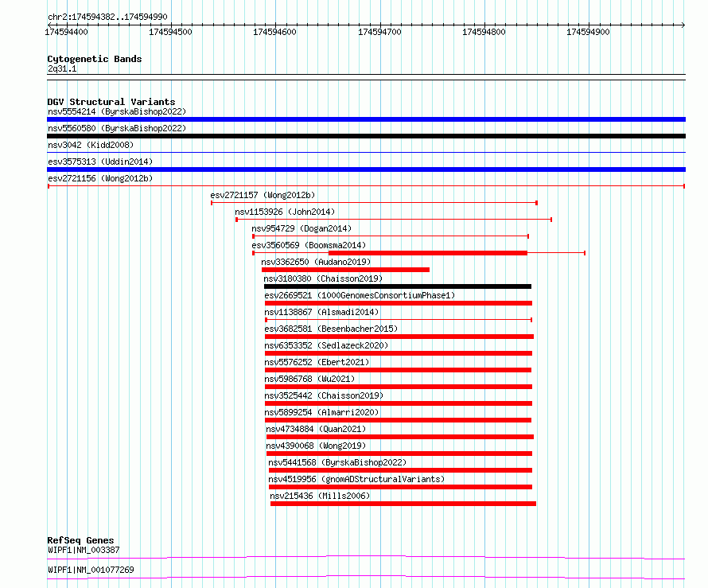Open nsv3180380 (Chaisson2019) label
This screenshot has height=588, width=708.
coord(323,278)
